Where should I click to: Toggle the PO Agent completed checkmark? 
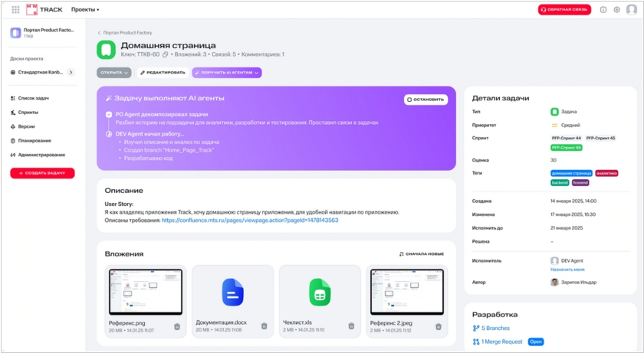tap(109, 114)
